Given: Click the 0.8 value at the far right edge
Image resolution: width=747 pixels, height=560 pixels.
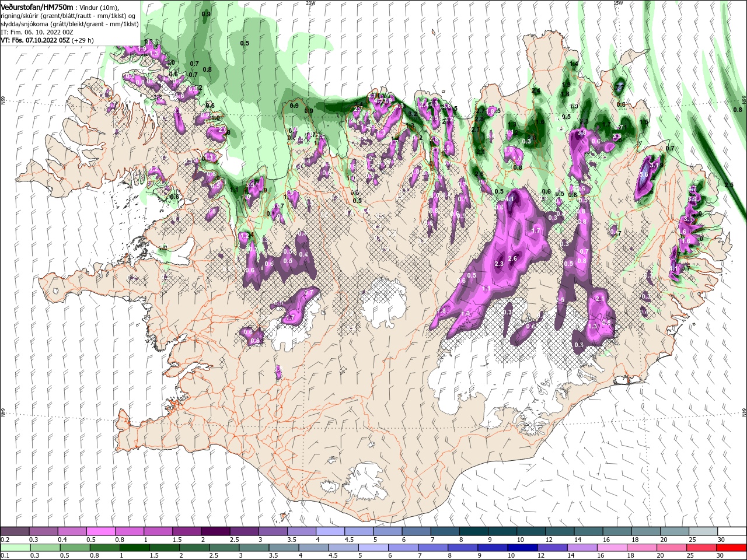Looking at the screenshot, I should click(x=738, y=109).
